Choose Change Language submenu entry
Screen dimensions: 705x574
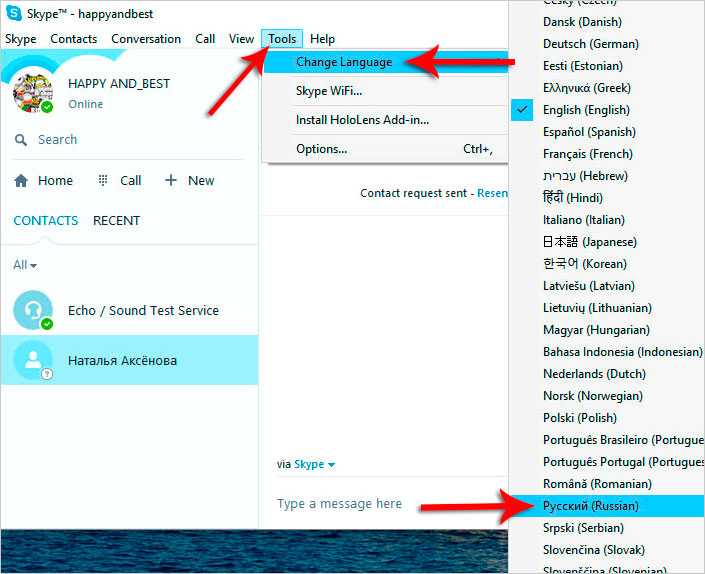click(x=386, y=62)
